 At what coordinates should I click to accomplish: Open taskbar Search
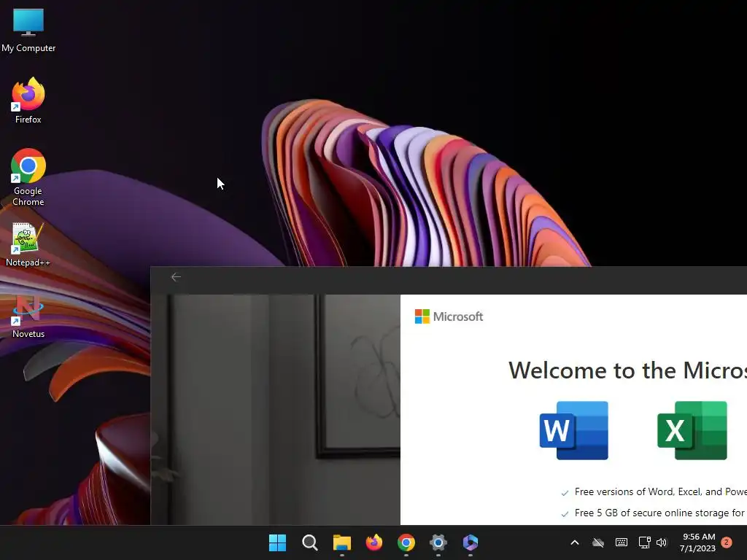coord(309,542)
